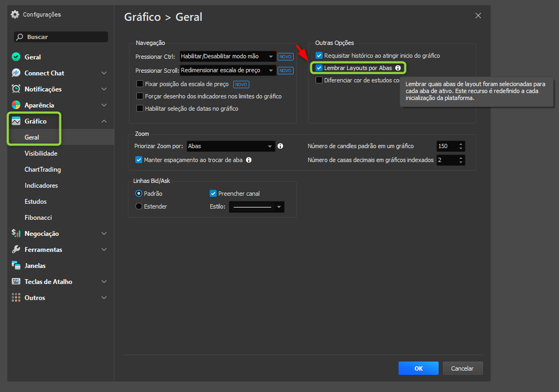Go to the Fibonacci settings section
The width and height of the screenshot is (559, 392).
coord(38,218)
